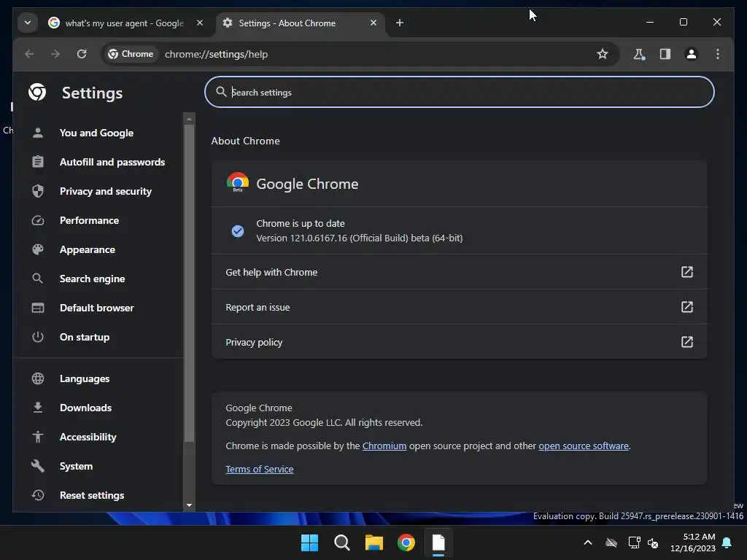The image size is (747, 560).
Task: Open Appearance settings
Action: tap(88, 249)
